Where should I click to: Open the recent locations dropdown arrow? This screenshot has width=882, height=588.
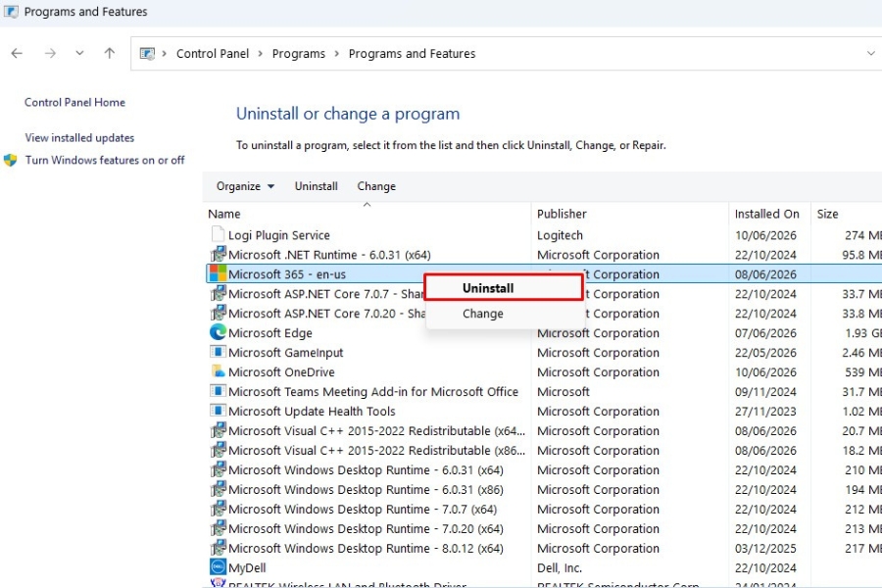click(79, 53)
